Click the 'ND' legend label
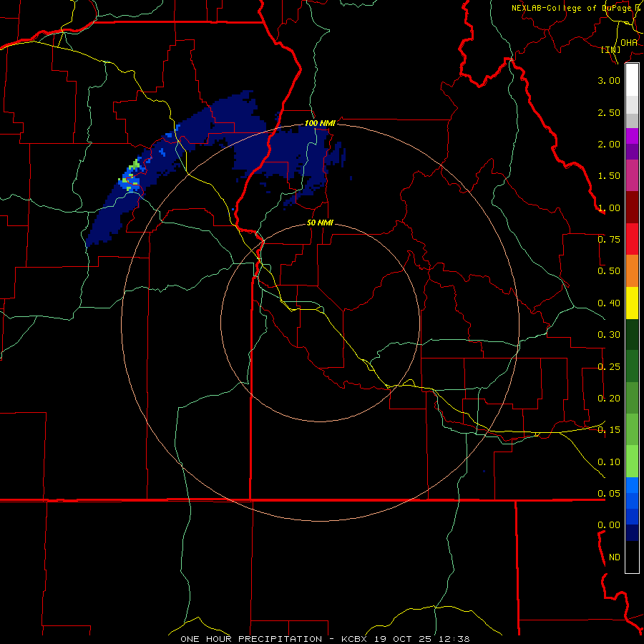The width and height of the screenshot is (644, 644). click(615, 557)
